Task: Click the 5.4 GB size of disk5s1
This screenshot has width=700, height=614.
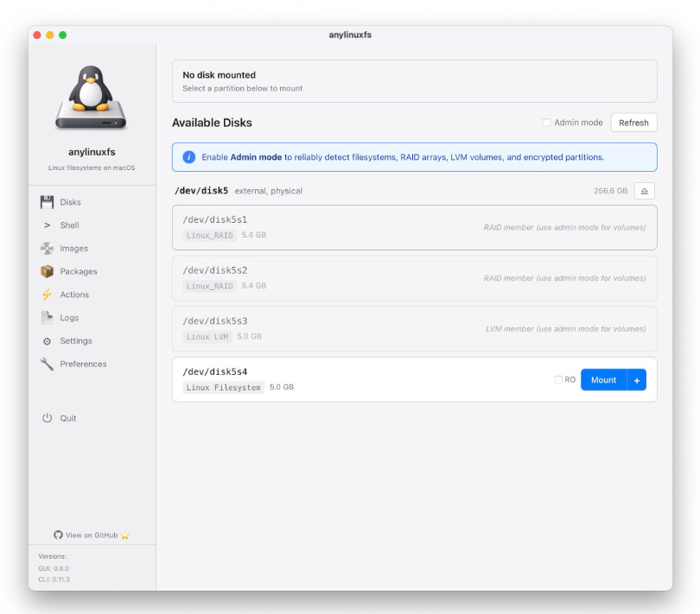Action: click(x=254, y=235)
